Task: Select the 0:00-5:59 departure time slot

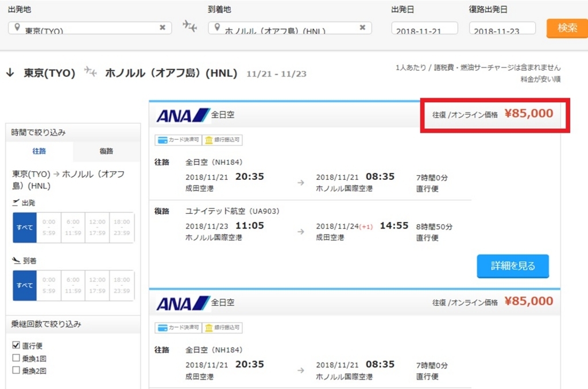Action: tap(49, 228)
